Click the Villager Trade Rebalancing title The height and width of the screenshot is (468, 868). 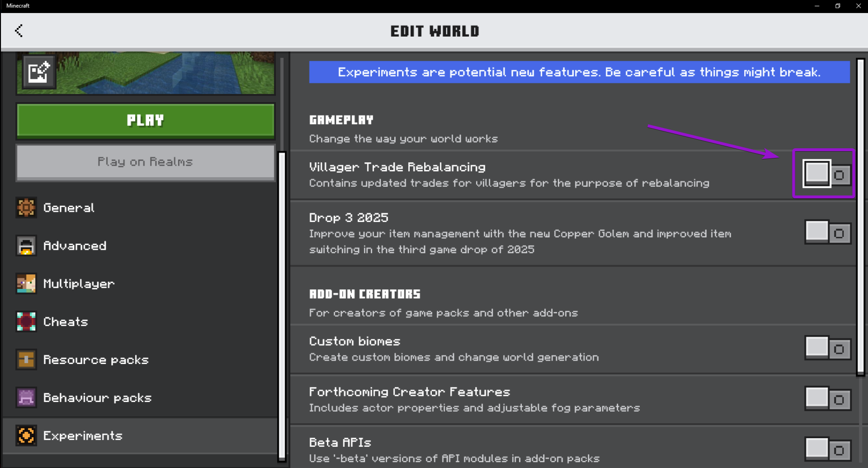(397, 167)
